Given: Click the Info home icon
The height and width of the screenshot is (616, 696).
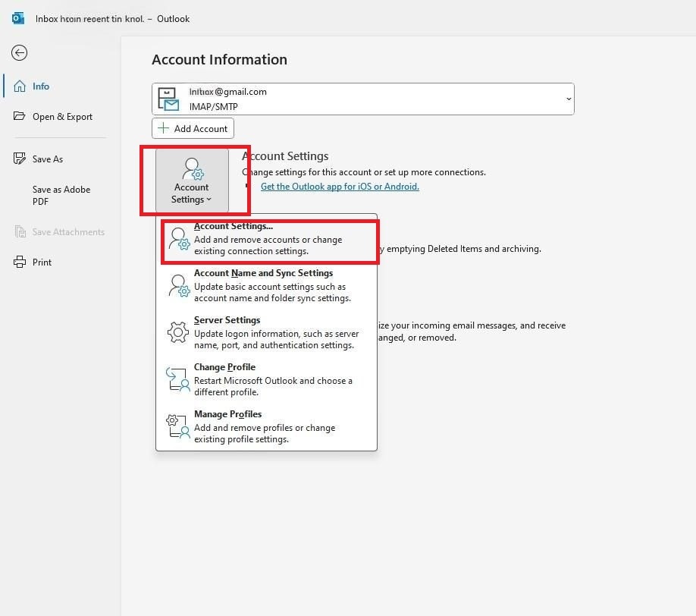Looking at the screenshot, I should pyautogui.click(x=20, y=86).
